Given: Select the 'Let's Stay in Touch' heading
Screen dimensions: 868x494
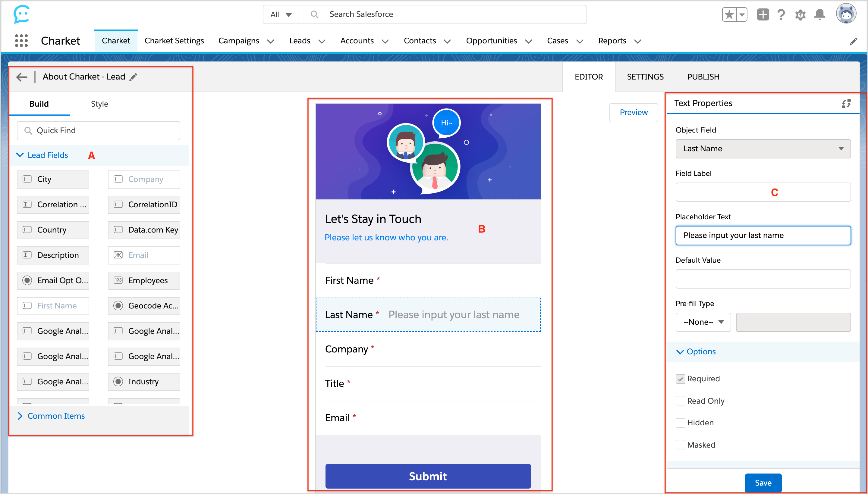Looking at the screenshot, I should pos(373,219).
